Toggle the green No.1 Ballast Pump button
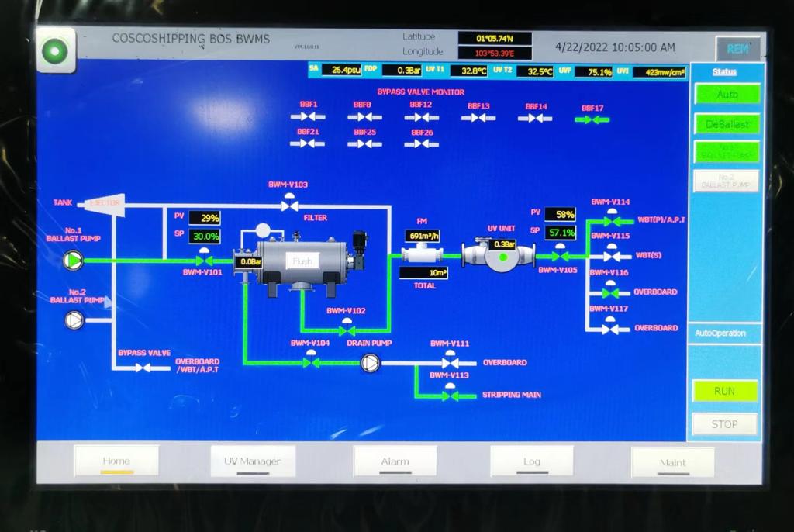794x532 pixels. point(727,151)
